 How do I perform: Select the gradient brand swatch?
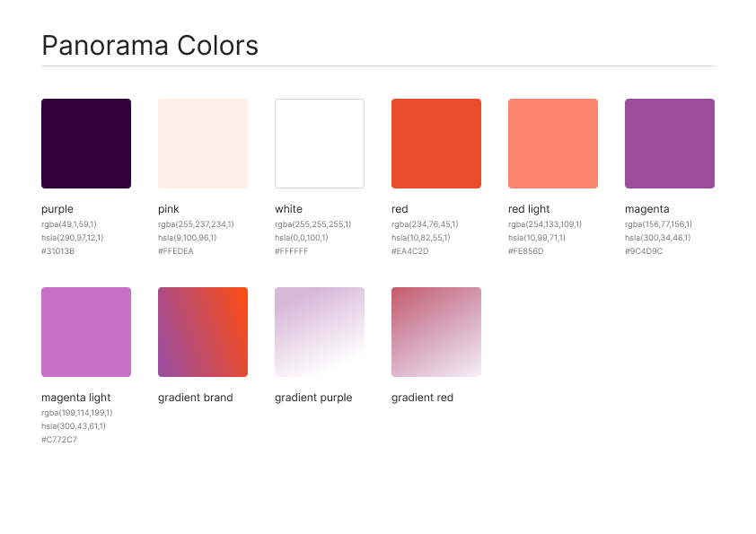203,332
